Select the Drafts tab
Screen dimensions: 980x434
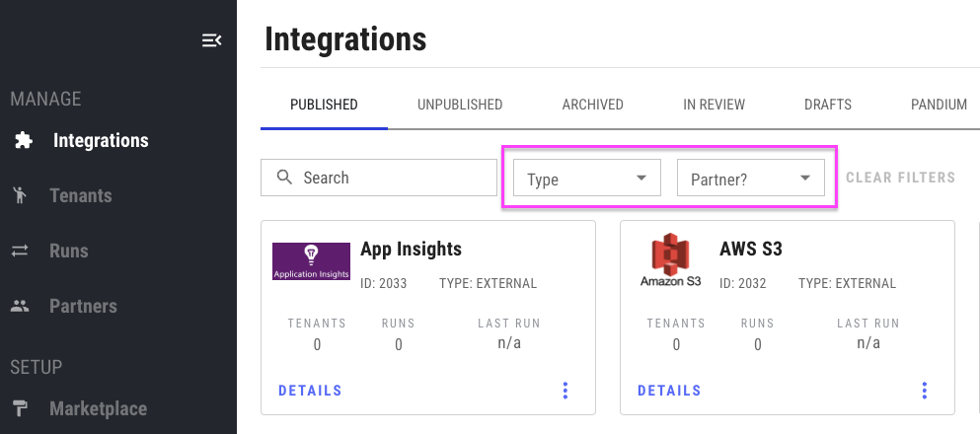pyautogui.click(x=827, y=105)
